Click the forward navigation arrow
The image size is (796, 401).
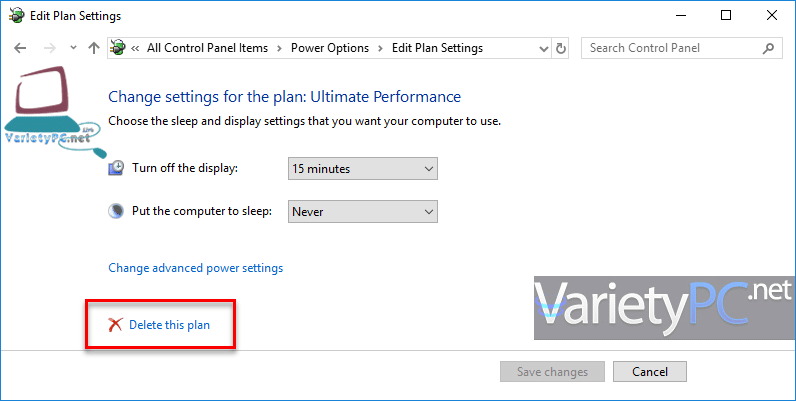click(x=50, y=48)
